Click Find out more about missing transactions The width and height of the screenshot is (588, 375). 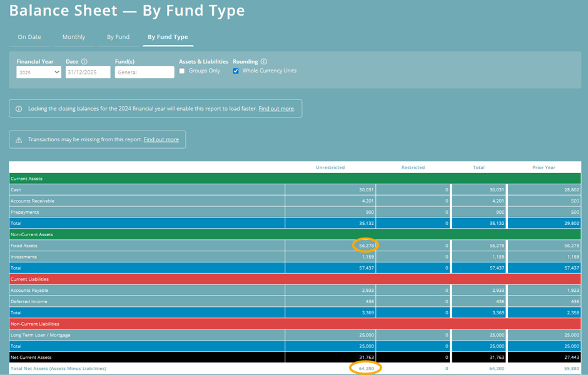tap(161, 139)
